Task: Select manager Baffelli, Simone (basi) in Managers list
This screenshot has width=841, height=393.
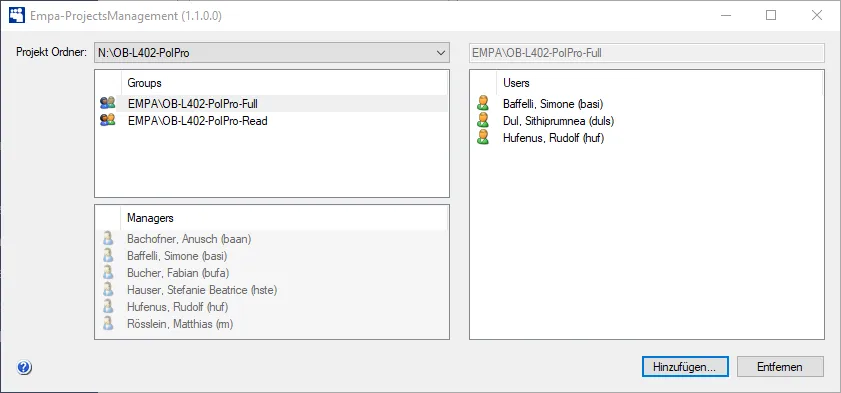Action: tap(177, 256)
